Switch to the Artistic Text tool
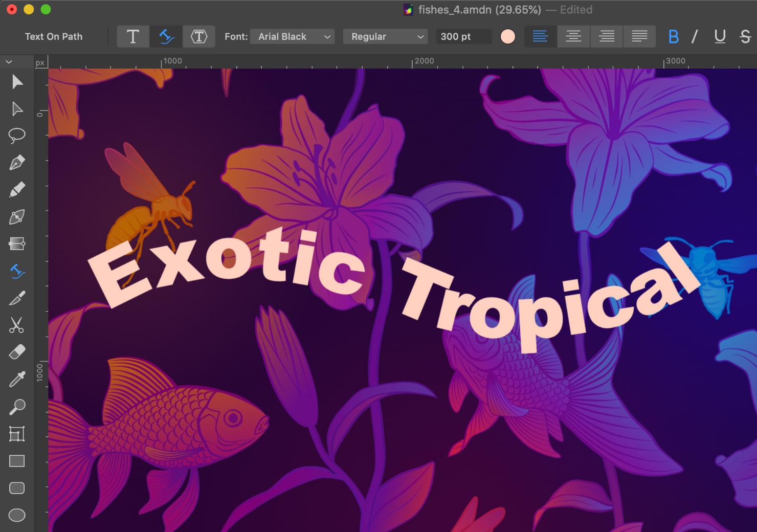The image size is (757, 532). click(x=133, y=36)
